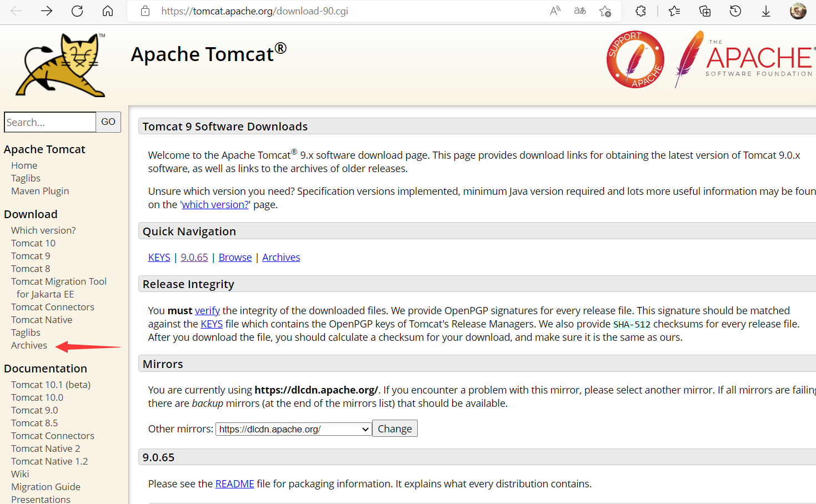Viewport: 816px width, 504px height.
Task: Add this page to favorites star
Action: 605,11
